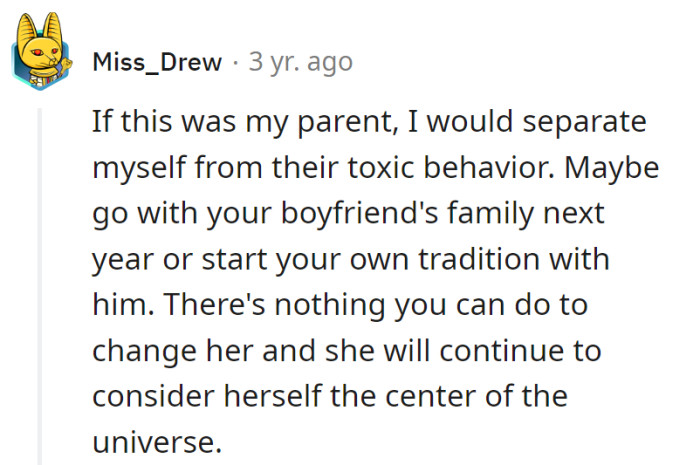700x465 pixels.
Task: Click the word 'boyfriend's' in the comment
Action: coord(360,214)
